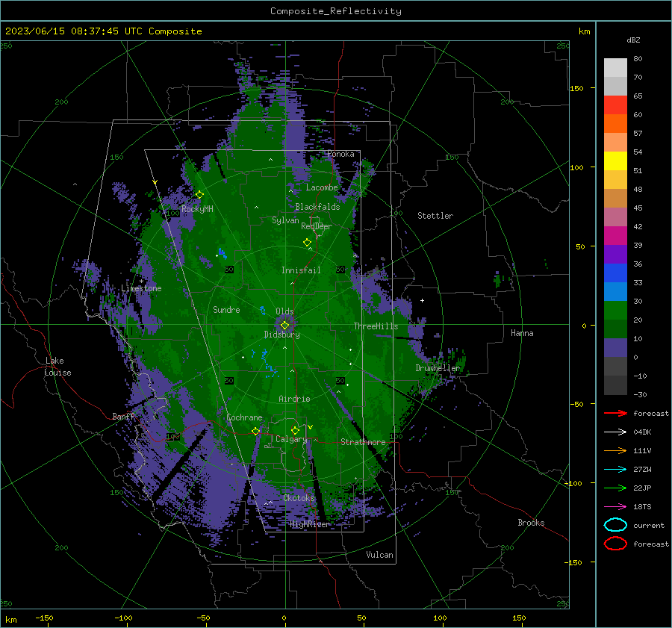Click the yellow diamond marker above Calgary label
672x628 pixels.
pyautogui.click(x=295, y=430)
